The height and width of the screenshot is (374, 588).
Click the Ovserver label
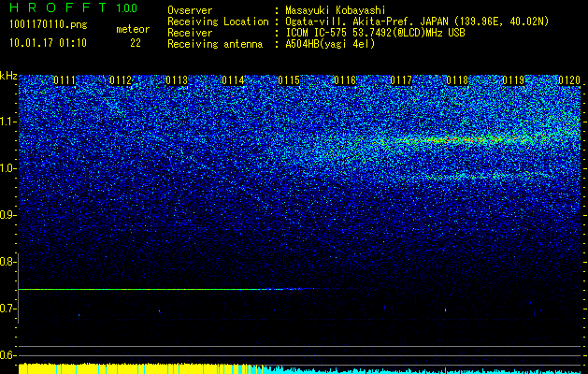(x=190, y=10)
